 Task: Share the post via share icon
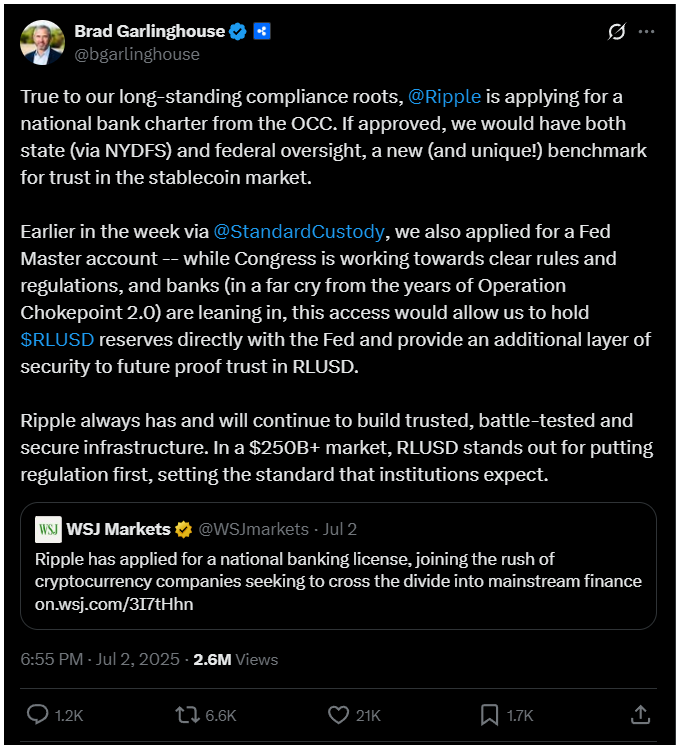pos(640,715)
